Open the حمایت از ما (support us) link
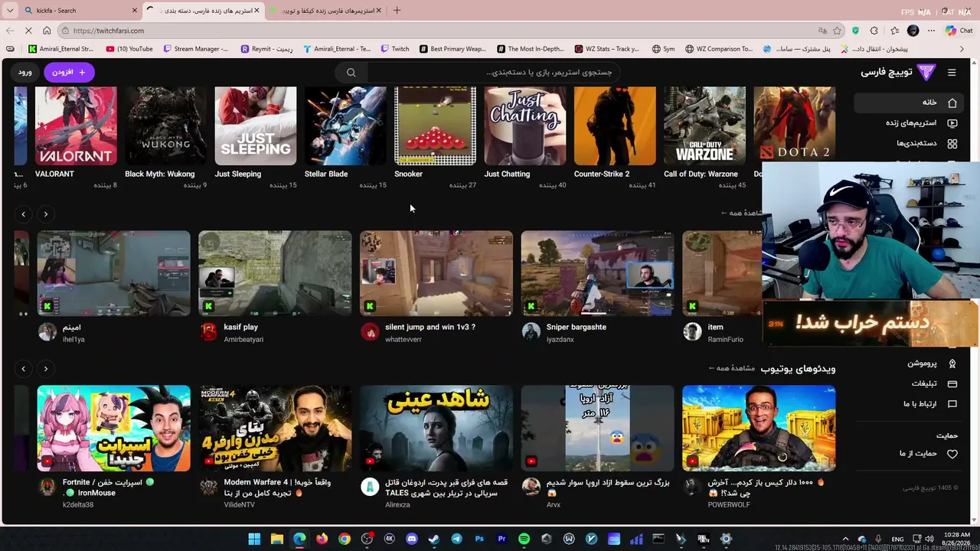This screenshot has height=551, width=980. 918,454
